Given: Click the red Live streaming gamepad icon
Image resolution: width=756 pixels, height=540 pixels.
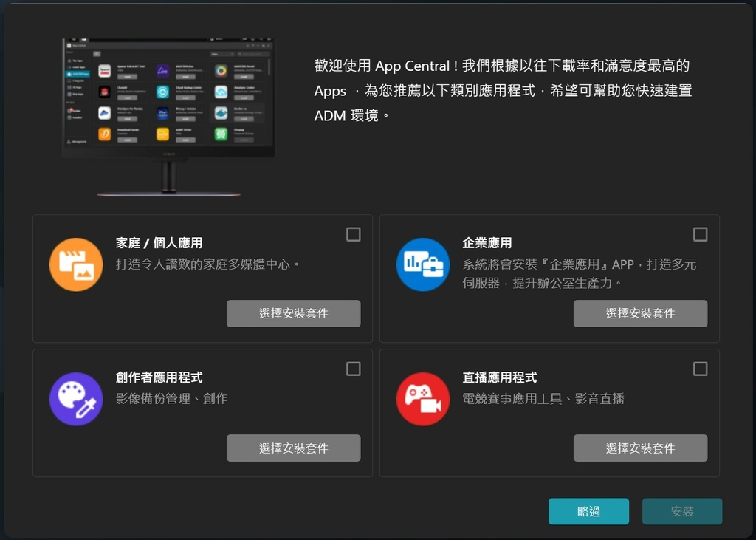Looking at the screenshot, I should (423, 399).
